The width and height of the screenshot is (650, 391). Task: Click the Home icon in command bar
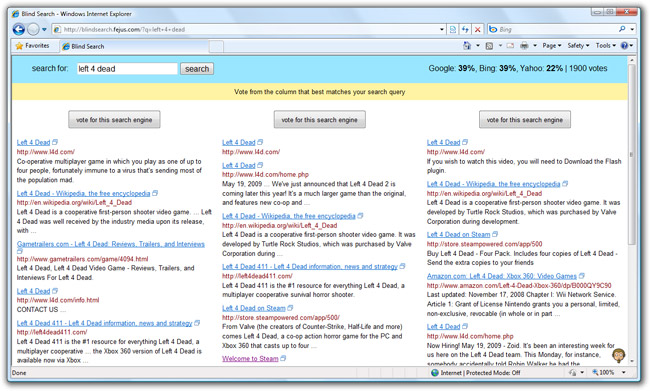(x=467, y=46)
